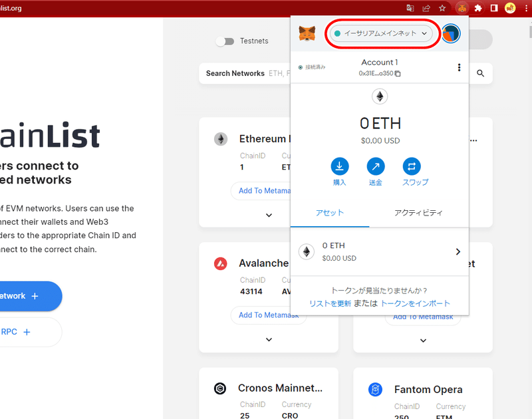The width and height of the screenshot is (532, 419).
Task: Click the Buy (購入) button
Action: pyautogui.click(x=340, y=172)
